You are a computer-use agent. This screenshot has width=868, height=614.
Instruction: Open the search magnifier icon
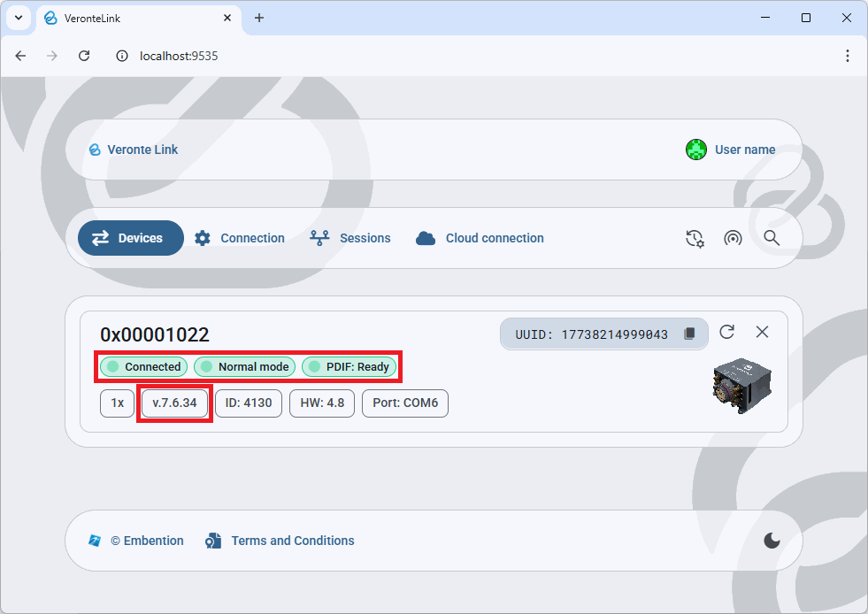point(772,238)
